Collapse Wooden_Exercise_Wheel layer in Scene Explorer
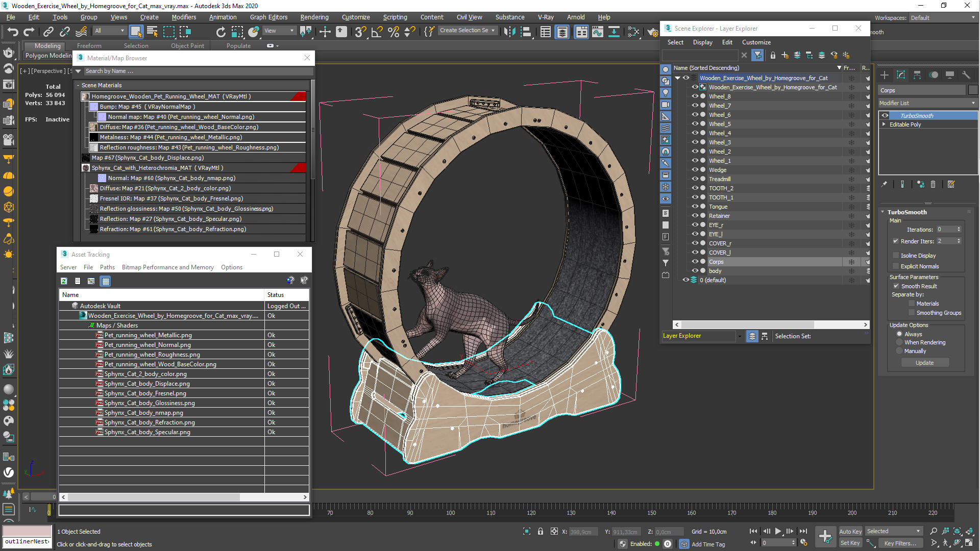980x551 pixels. [678, 78]
